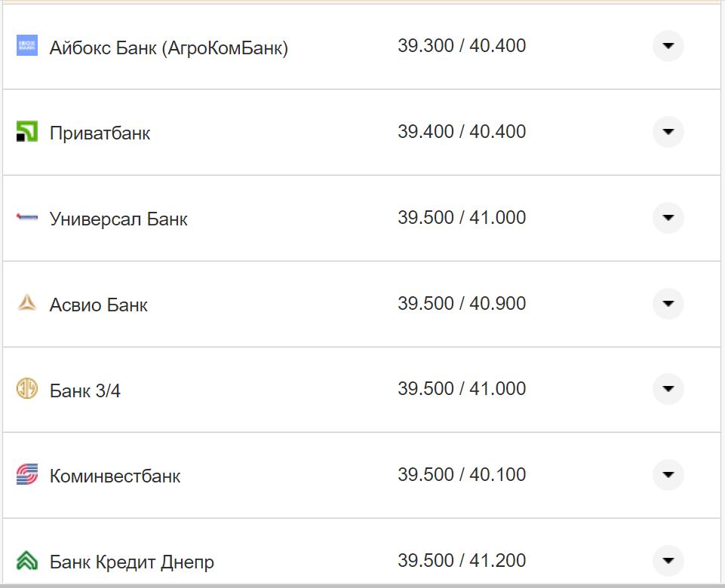Open the Асвио Банк dropdown arrow
Viewport: 725px width, 588px height.
668,304
